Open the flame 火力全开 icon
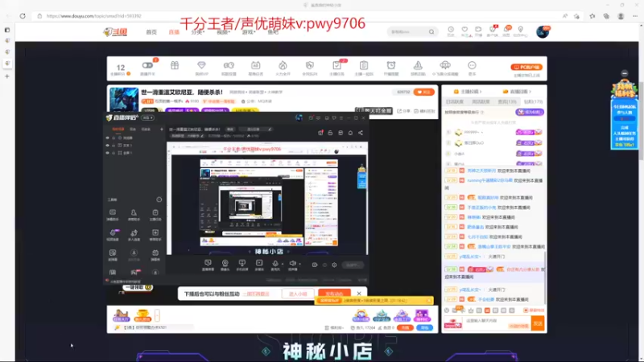The image size is (644, 362). click(x=283, y=65)
